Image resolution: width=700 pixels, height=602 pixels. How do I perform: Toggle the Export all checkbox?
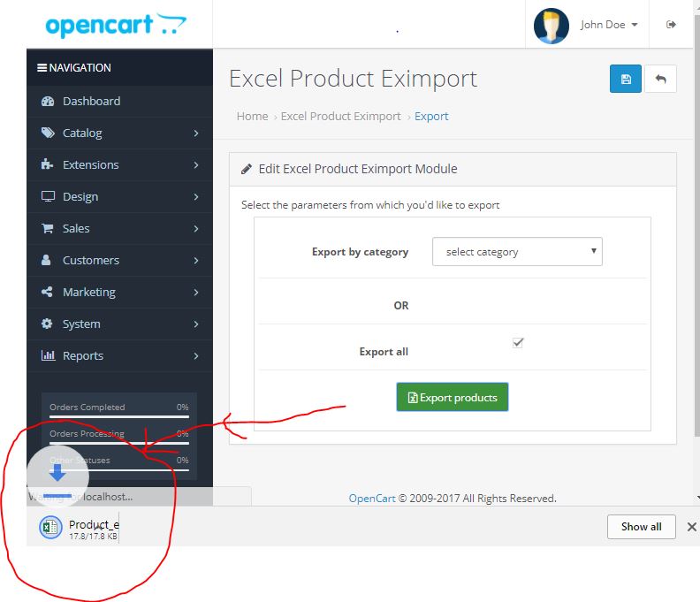[x=518, y=343]
